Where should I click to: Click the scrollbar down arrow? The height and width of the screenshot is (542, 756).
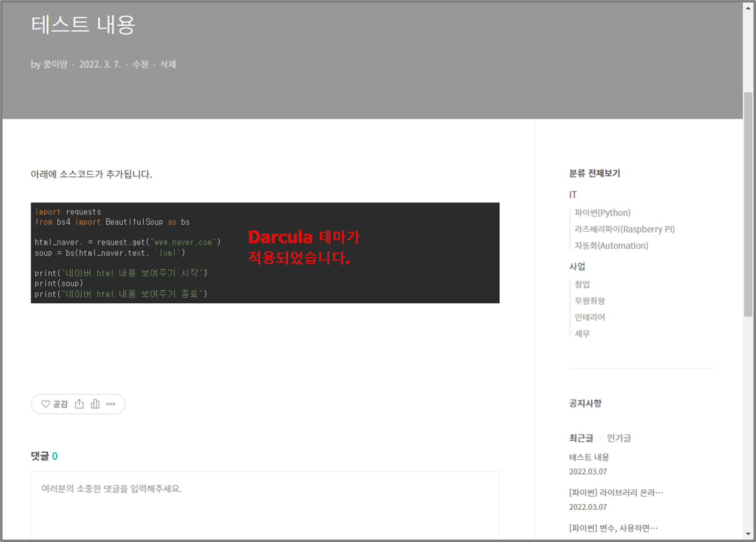point(748,534)
